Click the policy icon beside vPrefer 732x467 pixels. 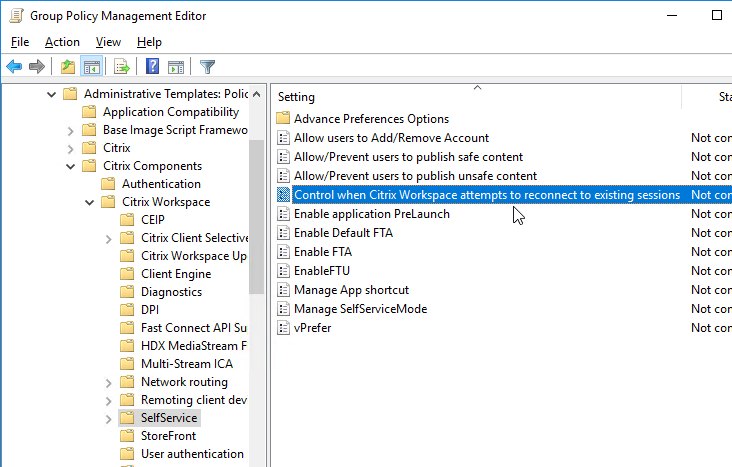pyautogui.click(x=283, y=328)
